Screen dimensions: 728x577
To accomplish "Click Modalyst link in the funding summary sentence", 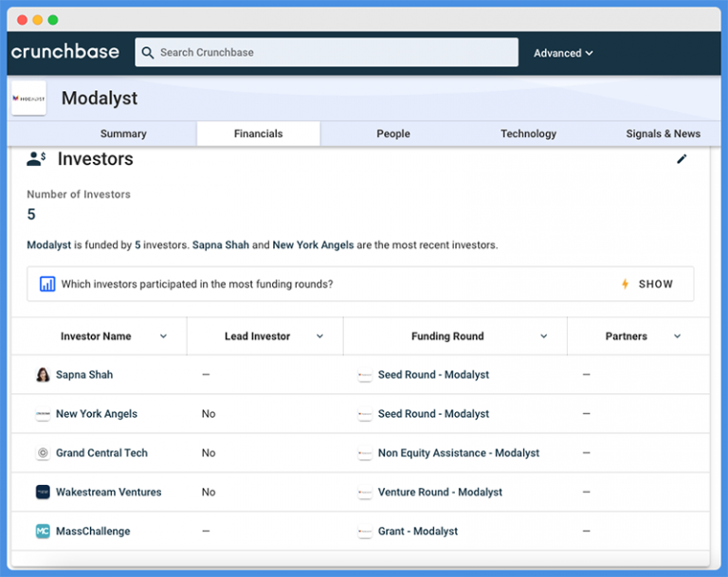I will (48, 244).
